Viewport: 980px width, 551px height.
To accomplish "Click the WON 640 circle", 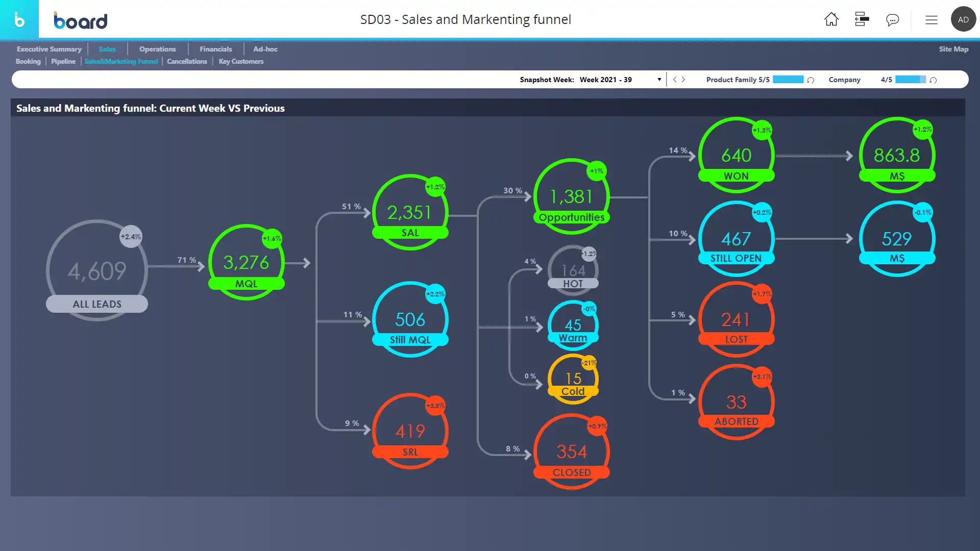I will coord(737,155).
